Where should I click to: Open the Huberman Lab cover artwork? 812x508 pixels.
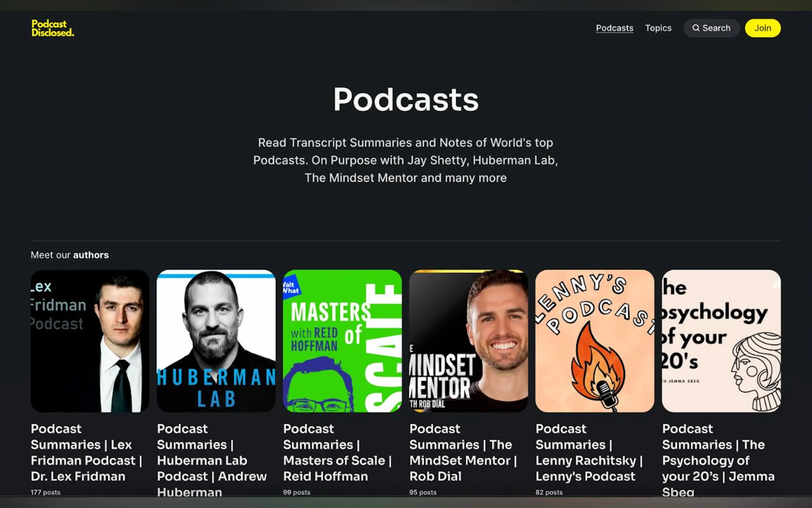coord(216,341)
